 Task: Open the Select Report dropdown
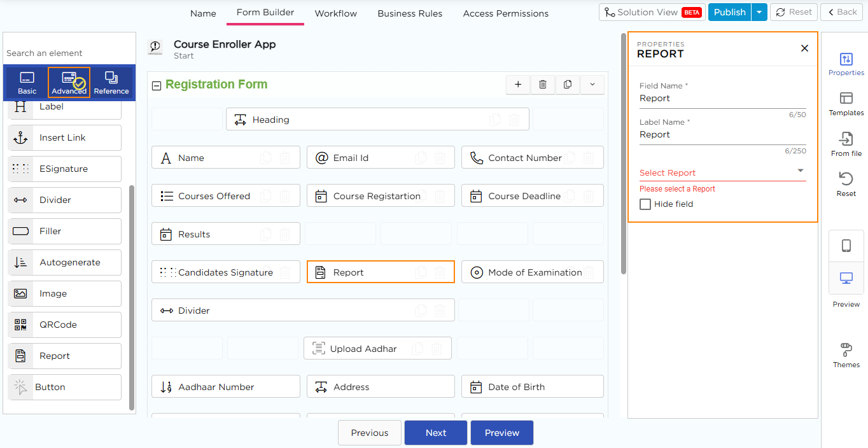pos(722,172)
